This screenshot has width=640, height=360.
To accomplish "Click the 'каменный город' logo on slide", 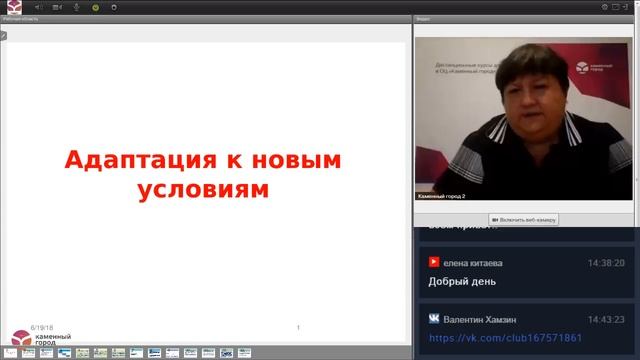I will tap(41, 338).
